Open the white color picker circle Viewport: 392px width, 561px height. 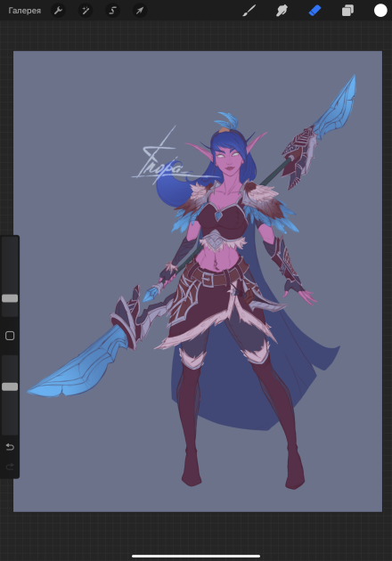380,11
